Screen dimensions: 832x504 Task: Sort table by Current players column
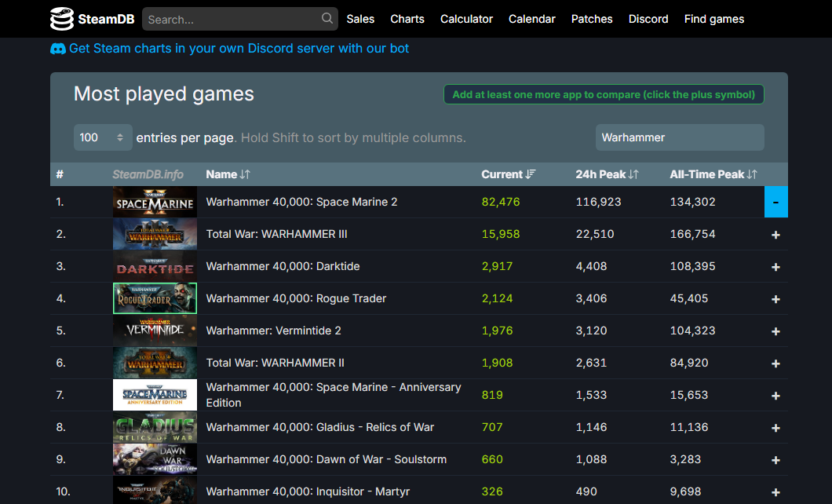(509, 174)
